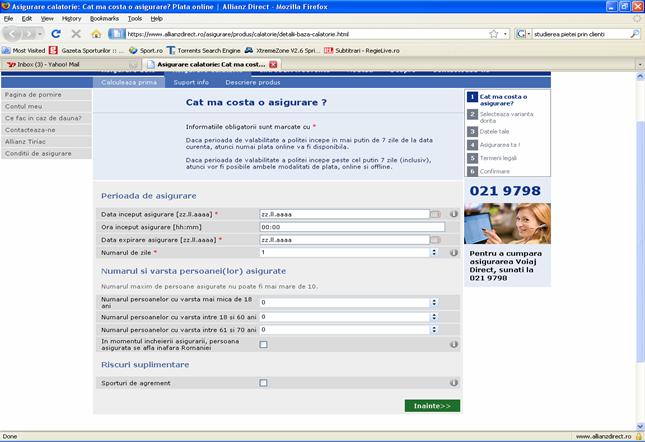Open the Sport.ro bookmark
This screenshot has height=442, width=645.
point(146,51)
